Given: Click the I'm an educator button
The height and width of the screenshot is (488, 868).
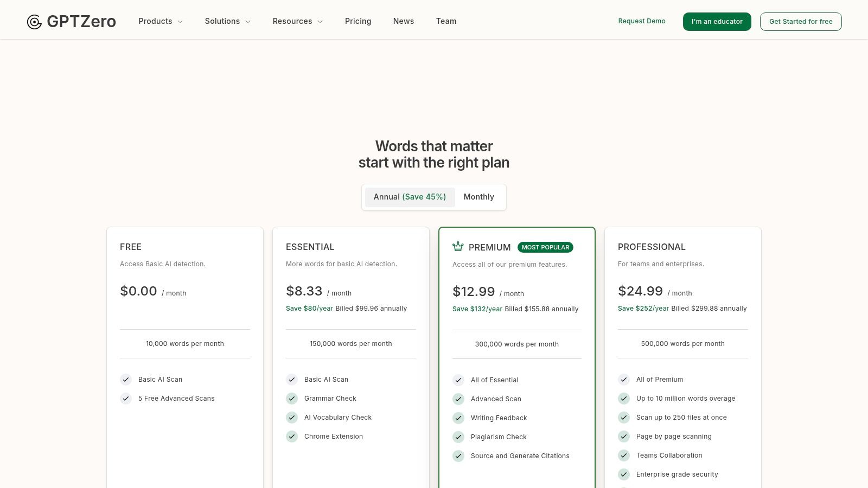Looking at the screenshot, I should point(717,22).
